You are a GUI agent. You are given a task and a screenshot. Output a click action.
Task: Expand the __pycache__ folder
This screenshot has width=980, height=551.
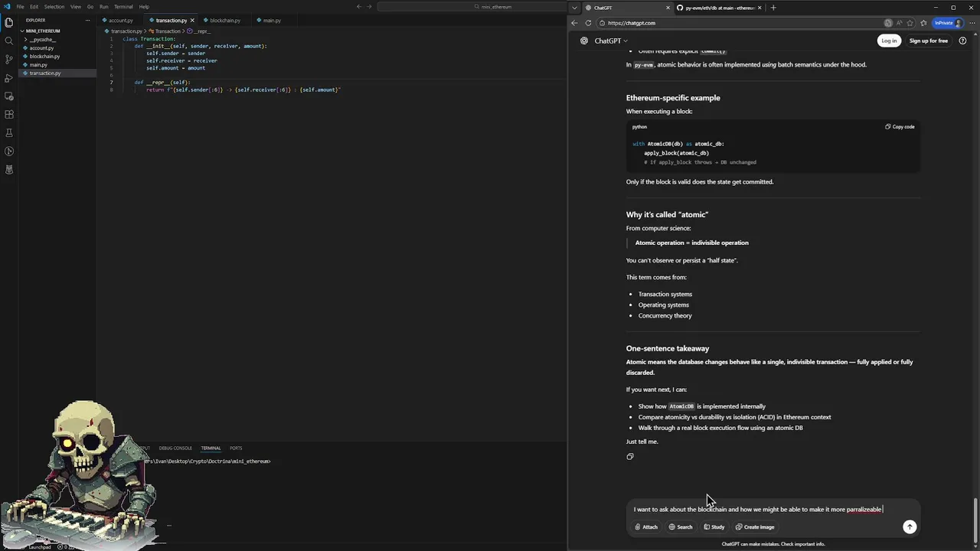tap(42, 40)
